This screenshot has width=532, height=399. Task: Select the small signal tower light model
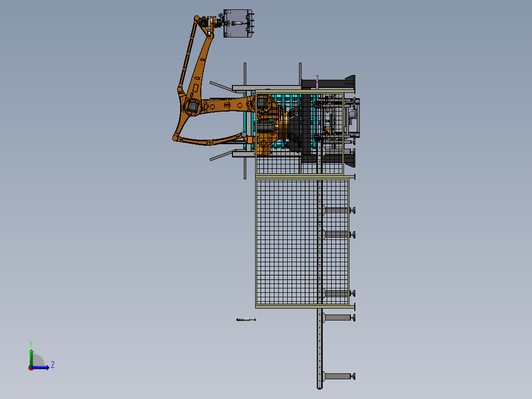click(x=246, y=319)
